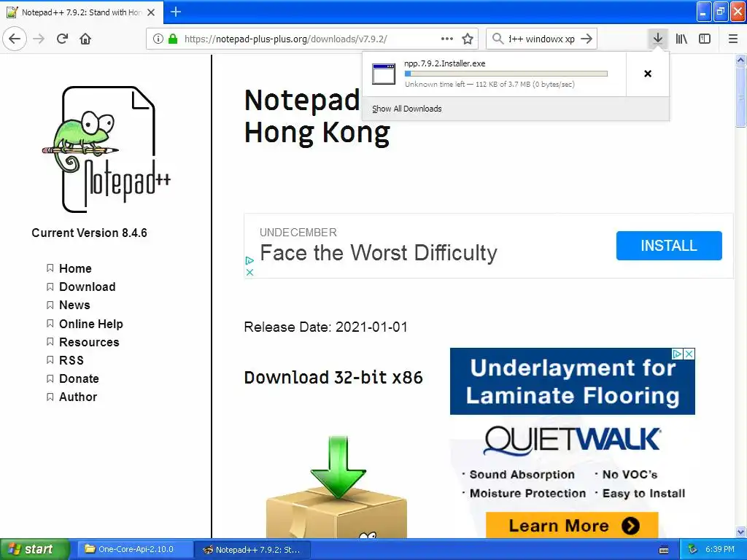The image size is (747, 560).
Task: Submit search with the arrow button
Action: click(x=587, y=39)
